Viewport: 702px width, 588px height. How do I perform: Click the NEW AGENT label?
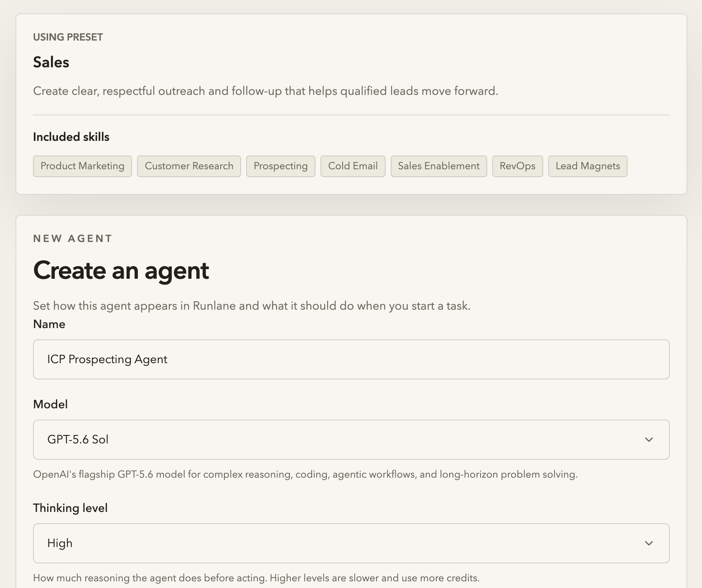(x=73, y=239)
